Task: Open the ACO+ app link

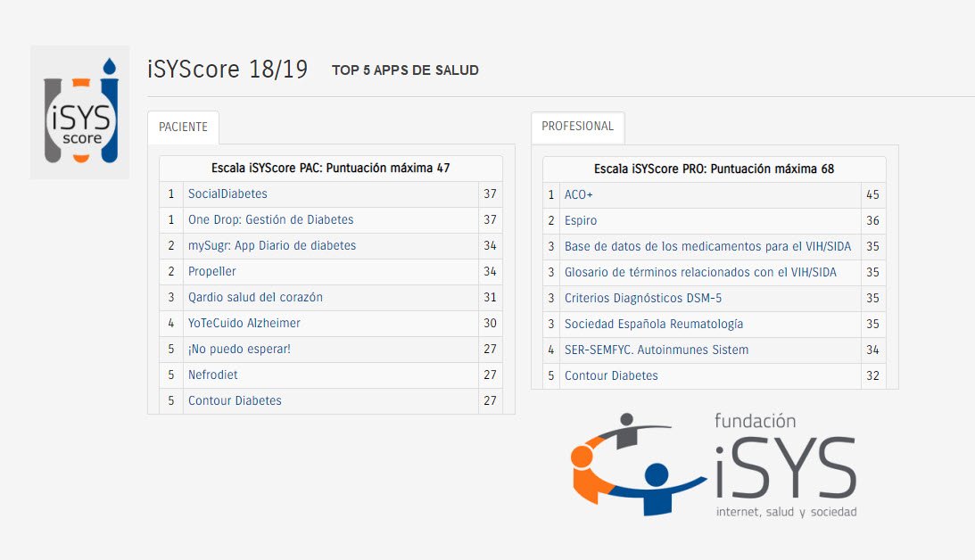Action: [x=578, y=195]
